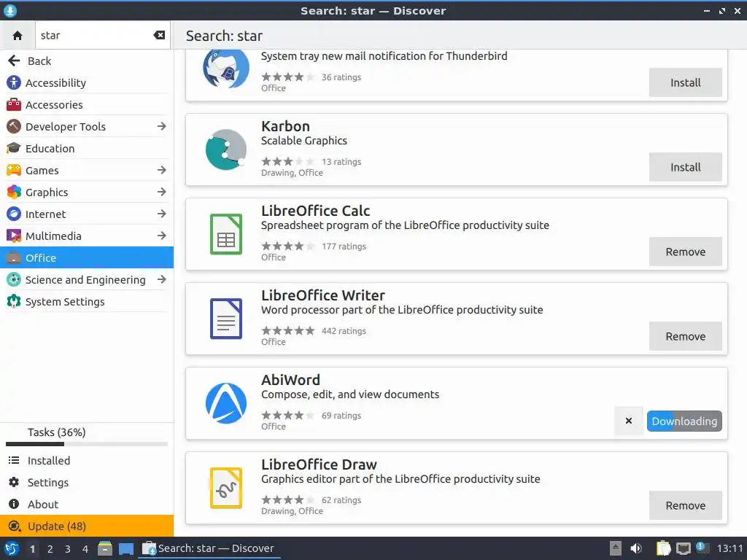Click the red Accessories toolbox icon
This screenshot has height=560, width=747.
14,104
